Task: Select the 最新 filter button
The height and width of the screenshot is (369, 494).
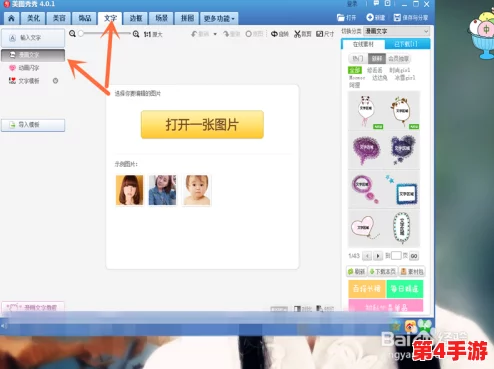Action: [x=377, y=59]
